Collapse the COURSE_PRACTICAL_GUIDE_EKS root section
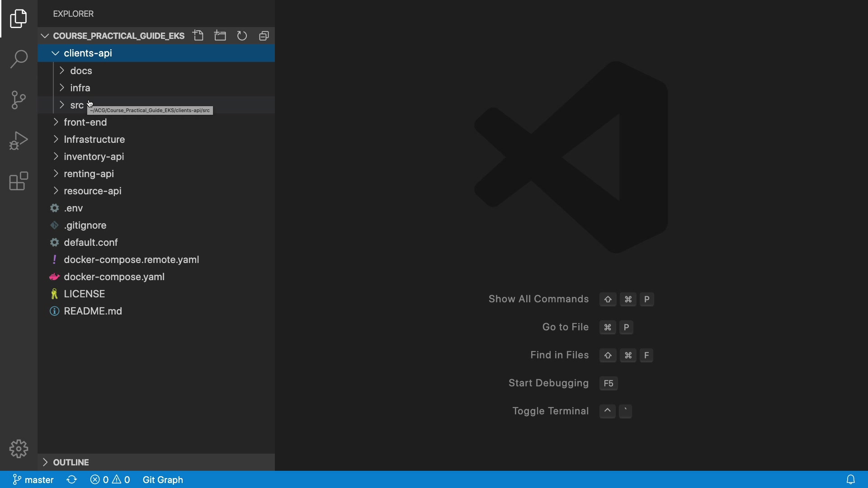 118,36
